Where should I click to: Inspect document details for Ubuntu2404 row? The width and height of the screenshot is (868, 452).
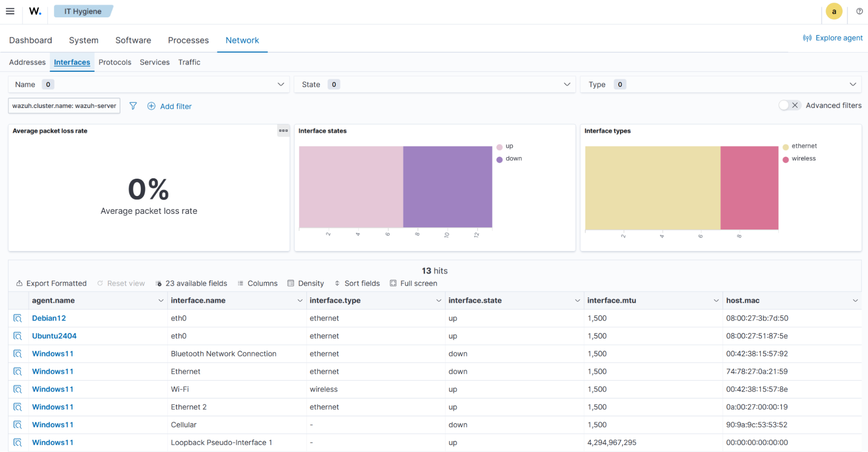(18, 336)
